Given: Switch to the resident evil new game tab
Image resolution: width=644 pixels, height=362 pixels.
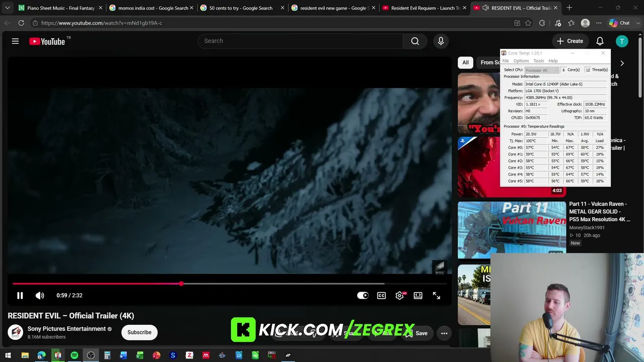Looking at the screenshot, I should (333, 8).
